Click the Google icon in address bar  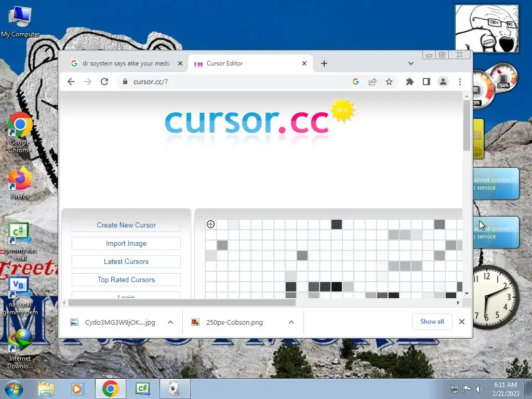[x=355, y=82]
